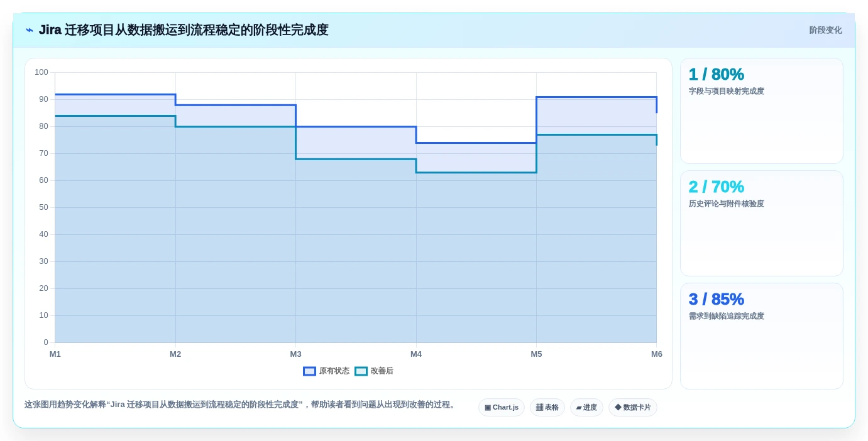Viewport: 868px width, 441px height.
Task: Click the M6 axis label
Action: (x=657, y=354)
